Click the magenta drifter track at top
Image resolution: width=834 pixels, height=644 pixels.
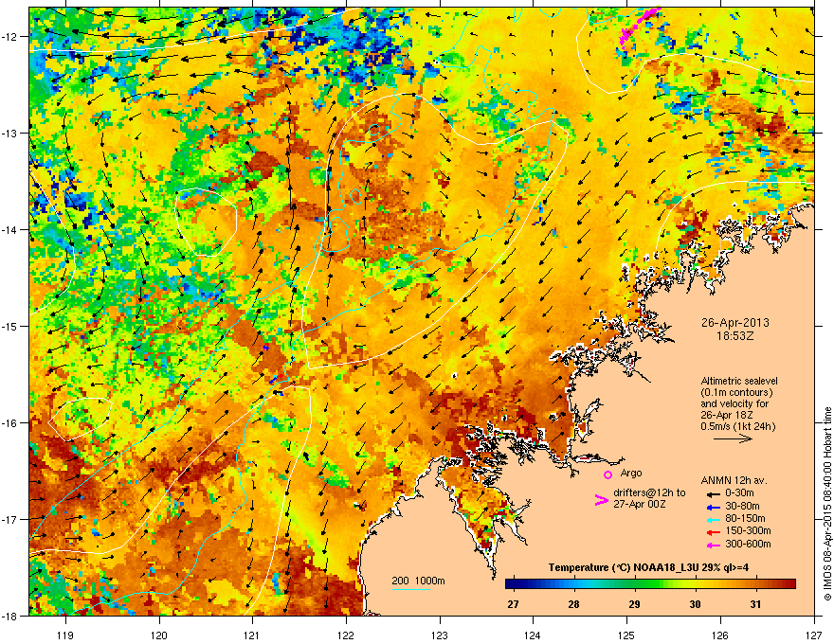(x=640, y=27)
